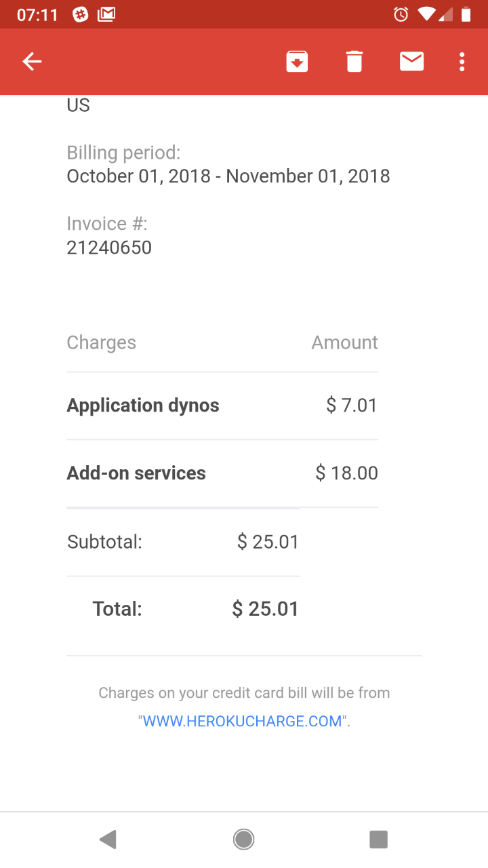This screenshot has height=868, width=488.
Task: Tap the Android home navigation button
Action: click(x=244, y=840)
